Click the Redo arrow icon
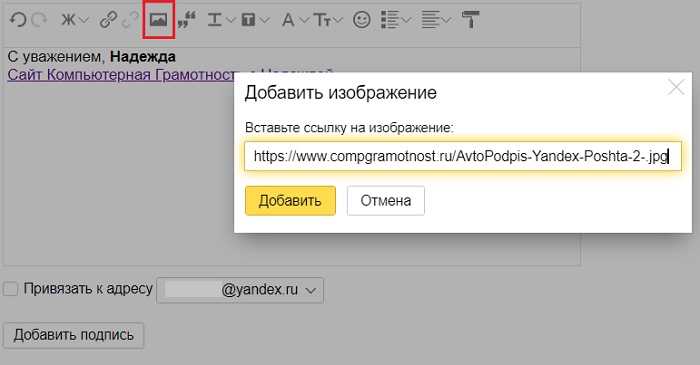This screenshot has height=365, width=700. [x=39, y=20]
